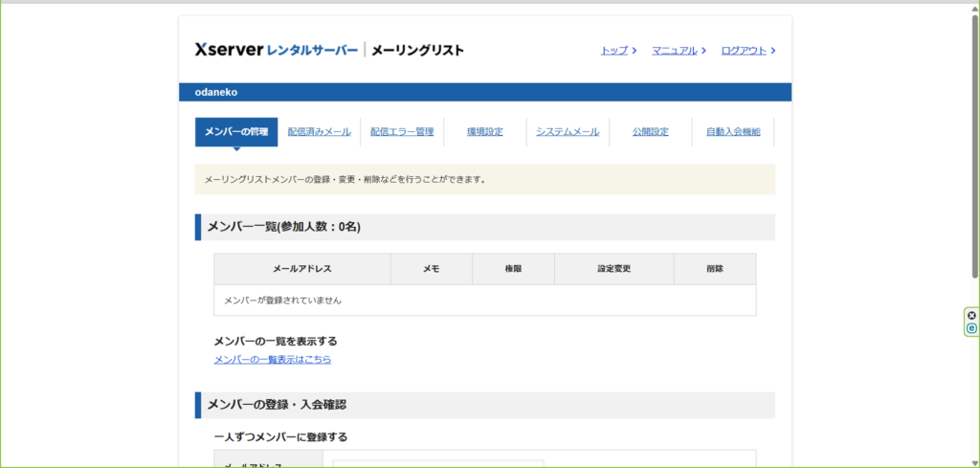
Task: Click the メールアドレス input field
Action: tap(437, 463)
